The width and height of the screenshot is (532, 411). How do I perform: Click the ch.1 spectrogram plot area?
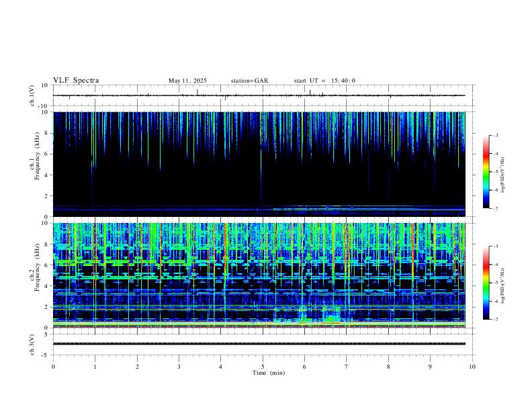coord(259,164)
